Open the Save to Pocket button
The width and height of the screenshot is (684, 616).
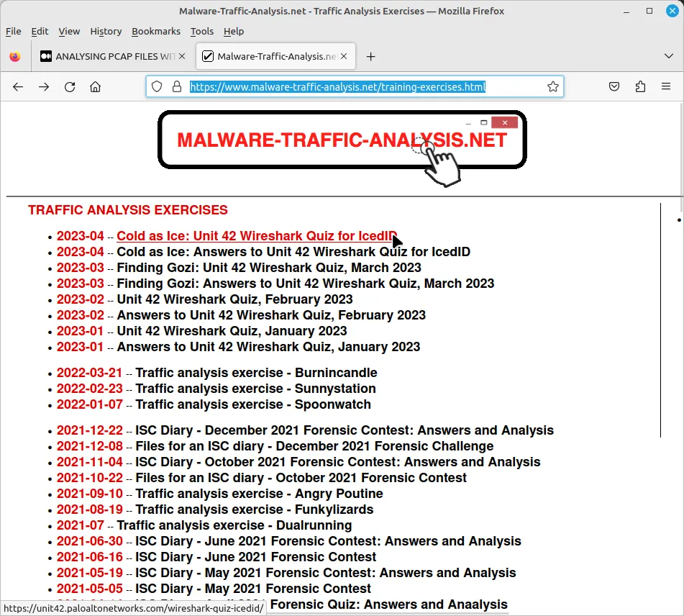(x=614, y=87)
